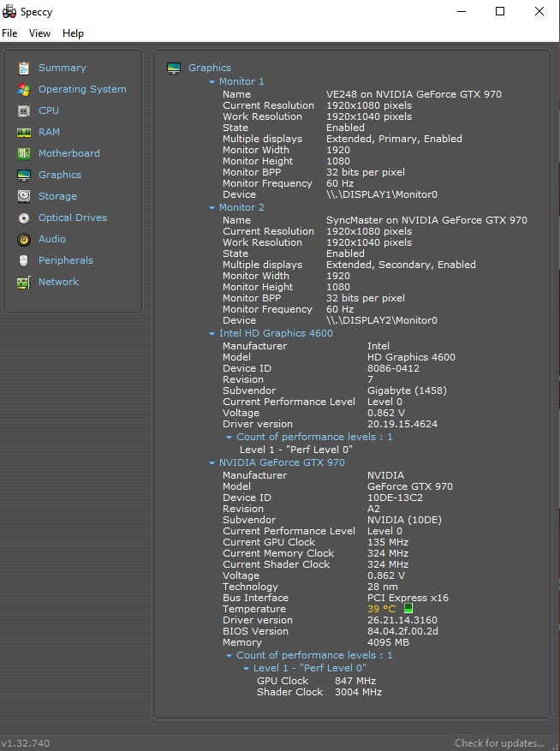The height and width of the screenshot is (751, 560).
Task: Collapse the Level 1 "Perf Level 0" expandable node
Action: click(x=247, y=669)
